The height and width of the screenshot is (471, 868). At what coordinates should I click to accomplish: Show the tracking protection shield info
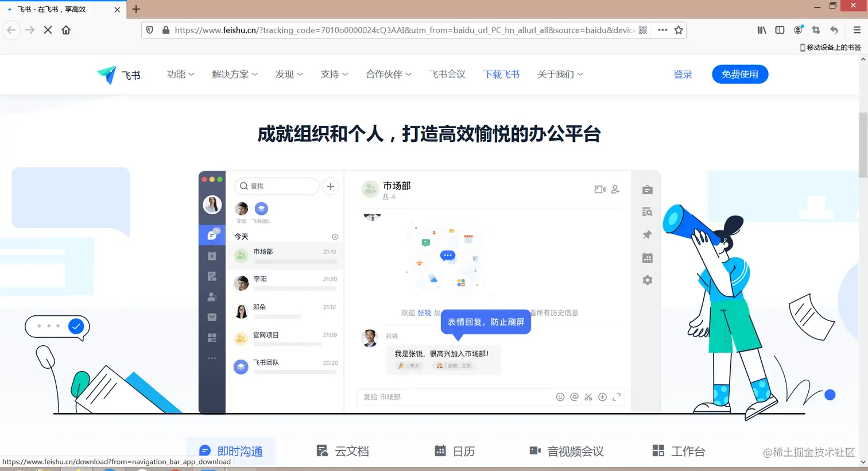(150, 30)
